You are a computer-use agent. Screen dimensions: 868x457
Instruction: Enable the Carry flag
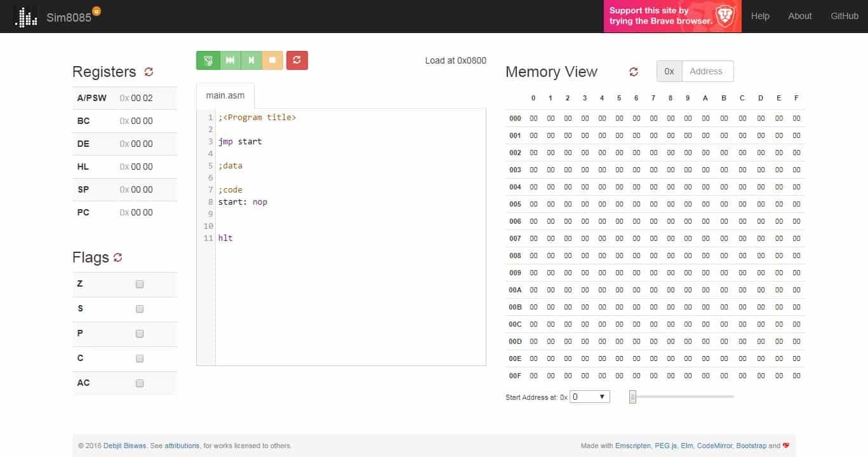(x=139, y=358)
